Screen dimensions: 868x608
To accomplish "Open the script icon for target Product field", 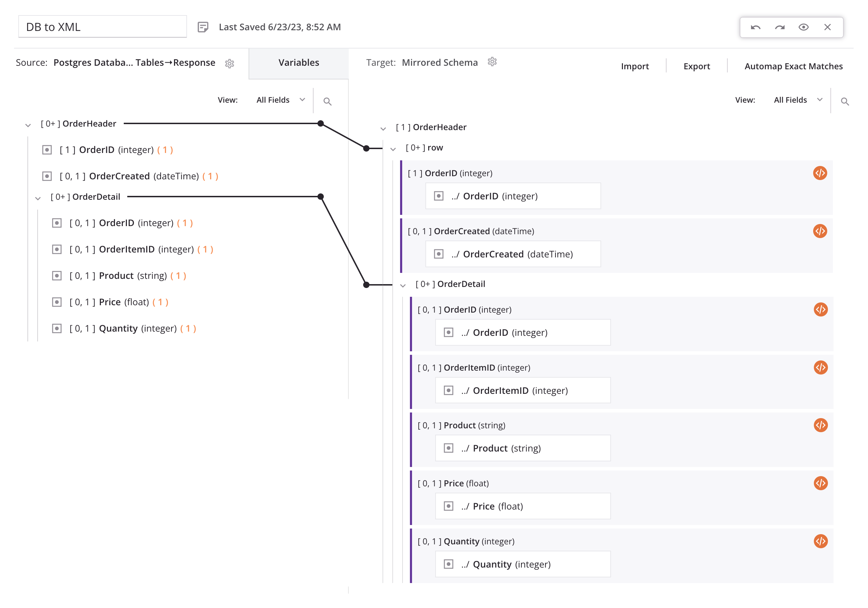I will pos(821,425).
